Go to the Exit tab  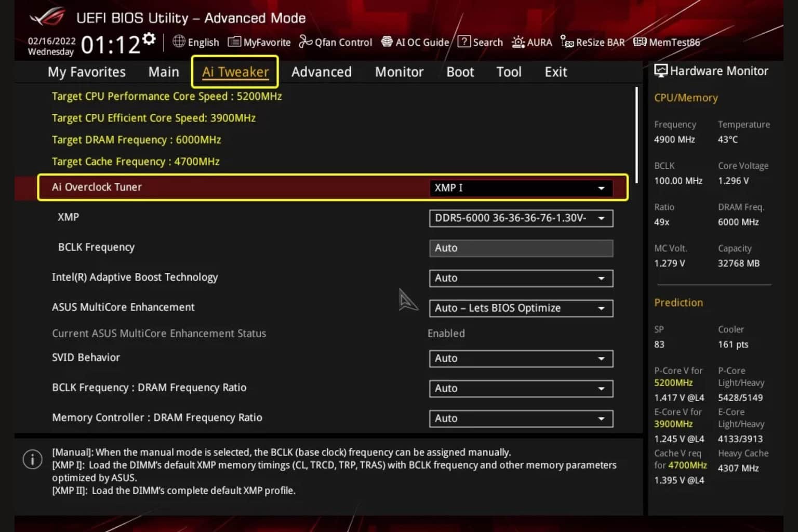pyautogui.click(x=556, y=72)
